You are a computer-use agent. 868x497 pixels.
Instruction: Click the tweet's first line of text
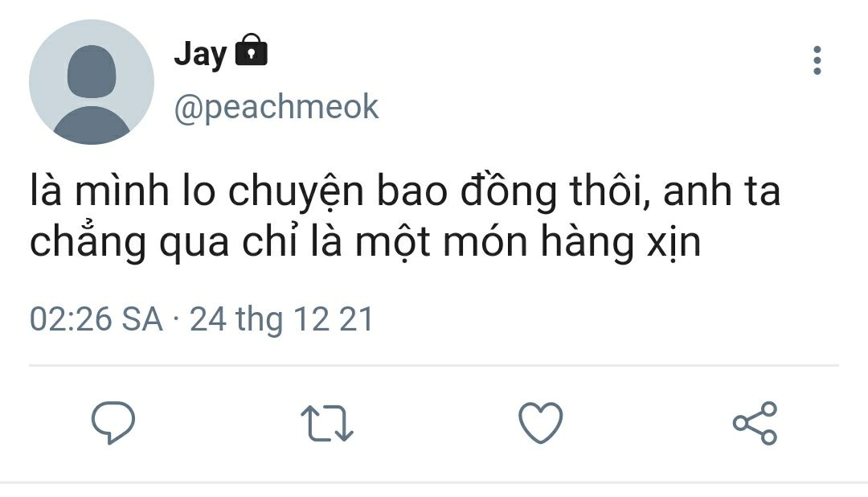[x=405, y=191]
